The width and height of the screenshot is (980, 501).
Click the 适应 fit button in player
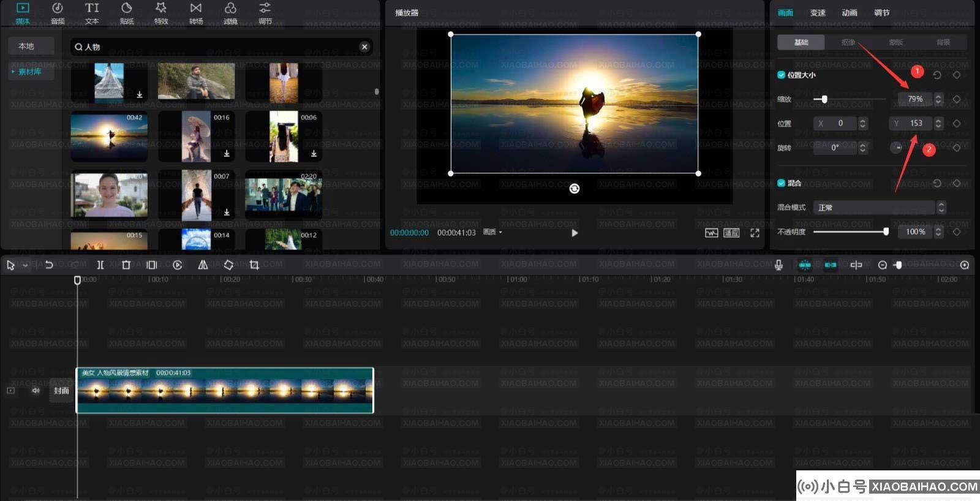[x=731, y=233]
